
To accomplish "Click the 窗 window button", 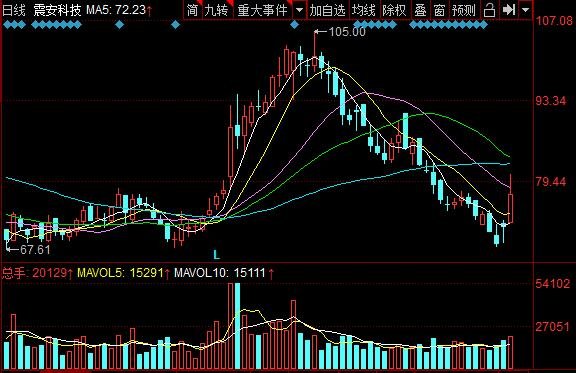I will 439,10.
